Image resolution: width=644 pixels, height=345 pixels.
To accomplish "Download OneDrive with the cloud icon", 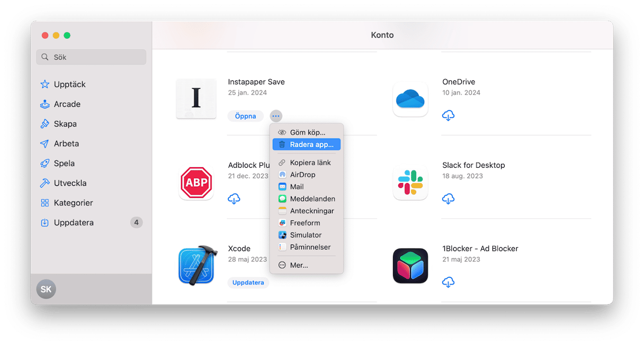I will (448, 115).
